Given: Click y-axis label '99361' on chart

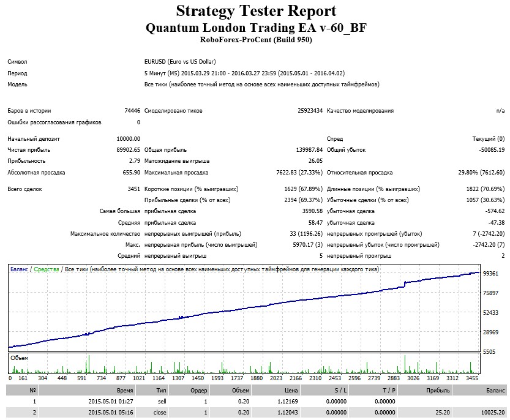Looking at the screenshot, I should click(490, 274).
